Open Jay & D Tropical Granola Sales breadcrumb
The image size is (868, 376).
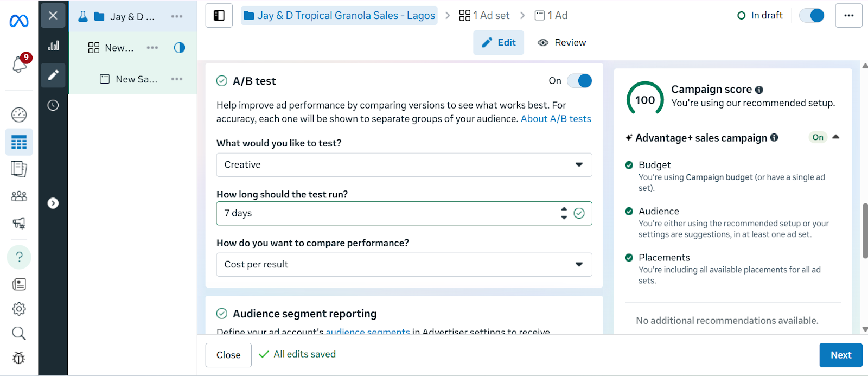coord(340,16)
